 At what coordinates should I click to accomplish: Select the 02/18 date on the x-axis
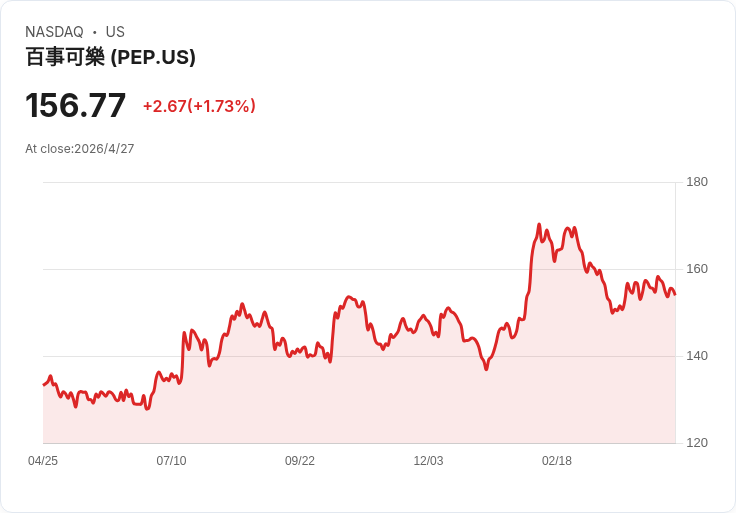pos(557,461)
